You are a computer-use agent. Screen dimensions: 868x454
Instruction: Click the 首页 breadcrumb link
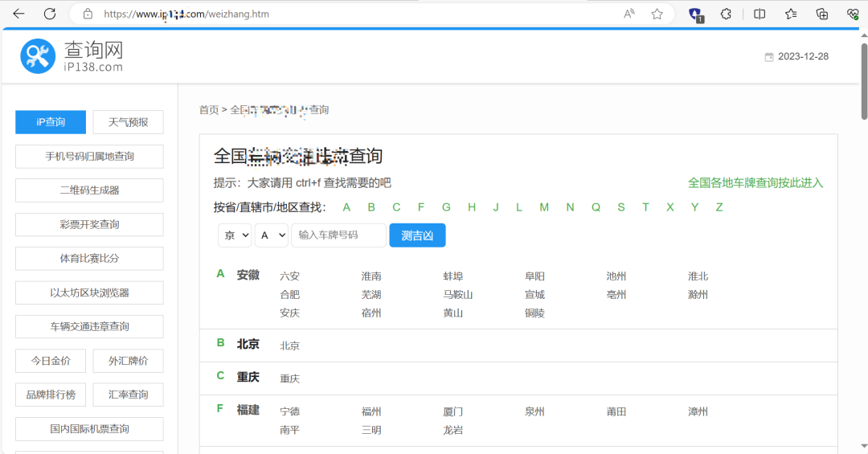pyautogui.click(x=209, y=109)
